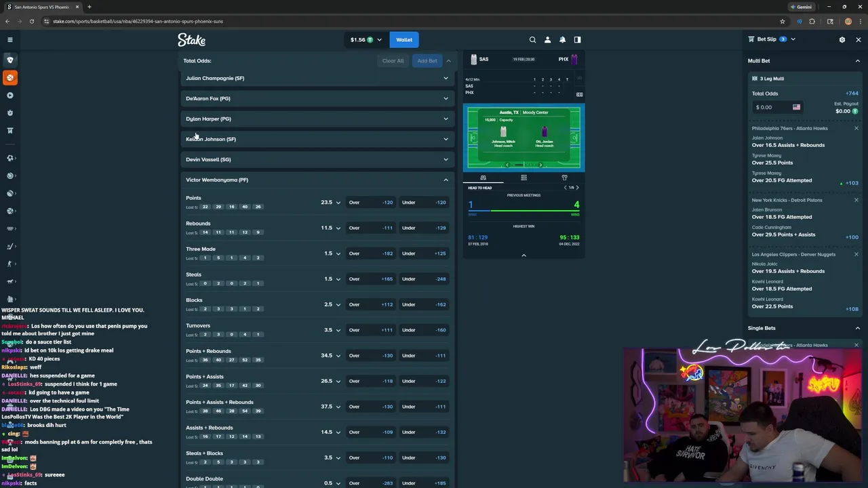Select the head-to-head people tab icon
The height and width of the screenshot is (488, 868).
pyautogui.click(x=483, y=178)
